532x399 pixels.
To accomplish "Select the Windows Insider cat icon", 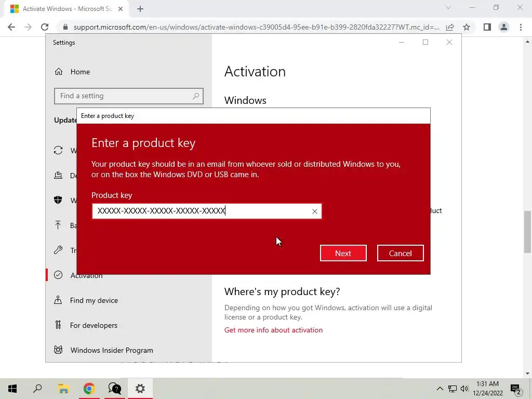I will tap(58, 350).
